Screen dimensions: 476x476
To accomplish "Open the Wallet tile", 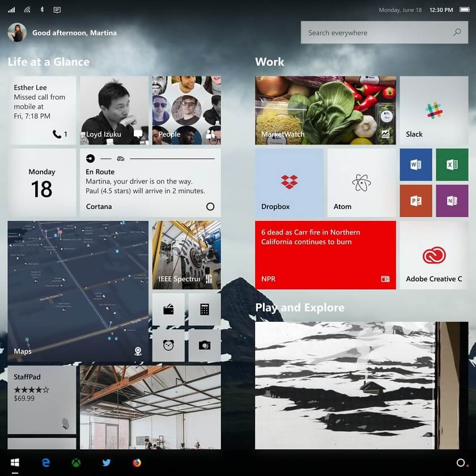I will tap(168, 309).
